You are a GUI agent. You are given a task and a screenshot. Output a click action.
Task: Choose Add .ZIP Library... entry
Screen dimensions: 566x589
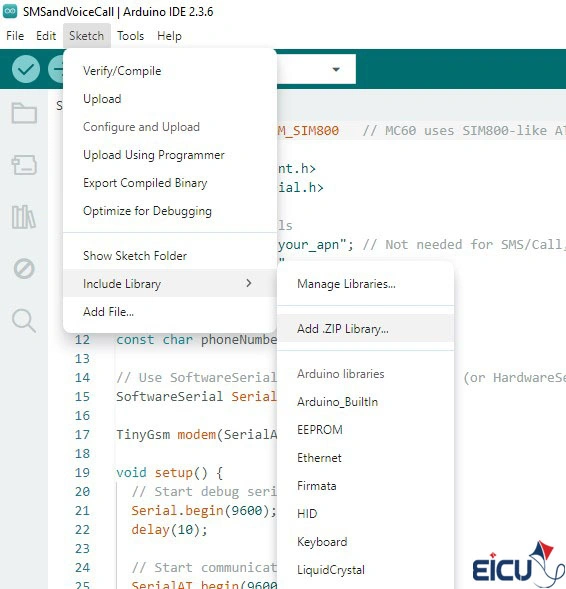[x=365, y=329]
